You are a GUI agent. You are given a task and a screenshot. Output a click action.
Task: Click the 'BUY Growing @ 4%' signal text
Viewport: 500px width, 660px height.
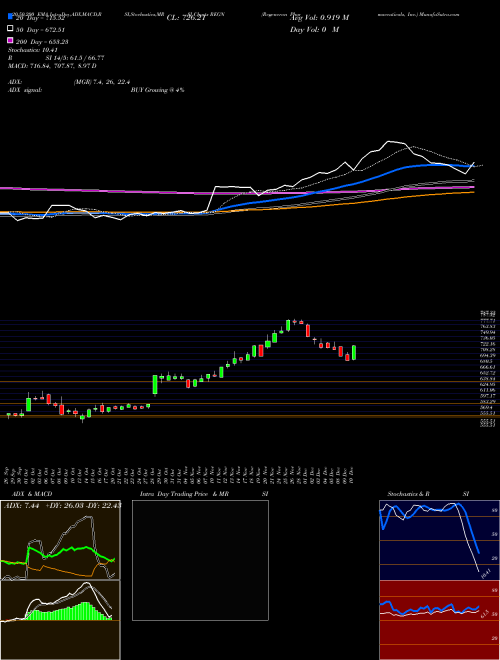[157, 90]
